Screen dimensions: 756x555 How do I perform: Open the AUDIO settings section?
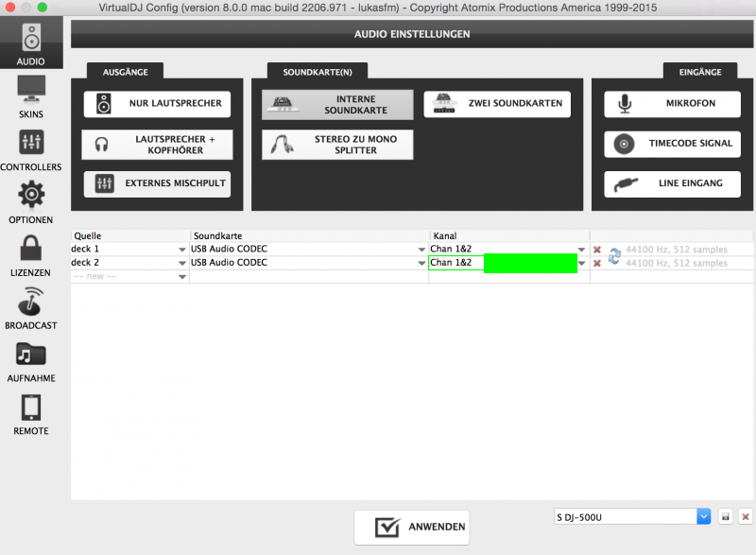31,43
